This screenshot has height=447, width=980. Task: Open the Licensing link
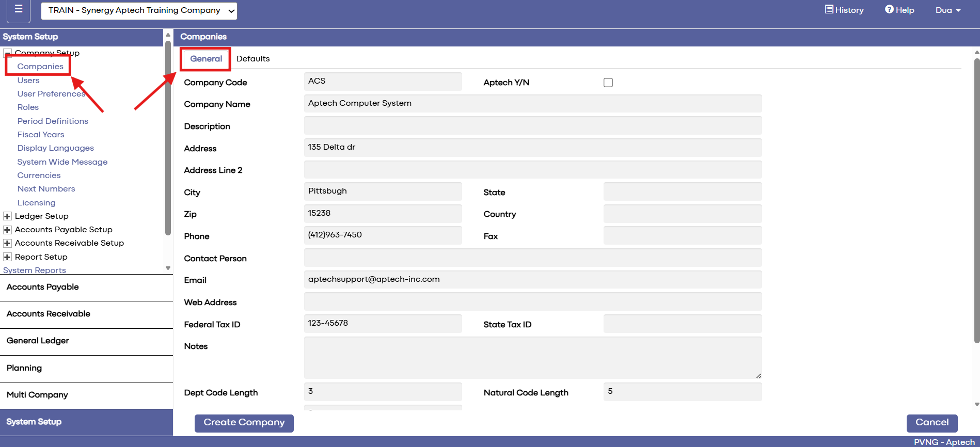36,203
